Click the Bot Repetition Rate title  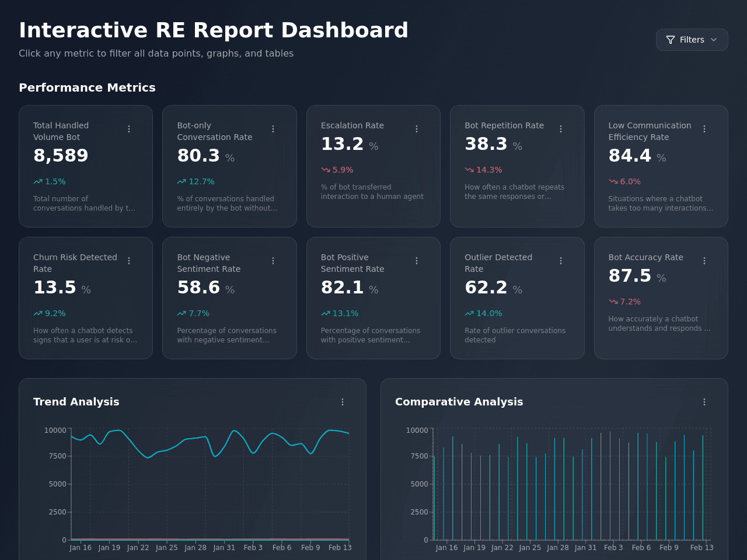[x=504, y=125]
